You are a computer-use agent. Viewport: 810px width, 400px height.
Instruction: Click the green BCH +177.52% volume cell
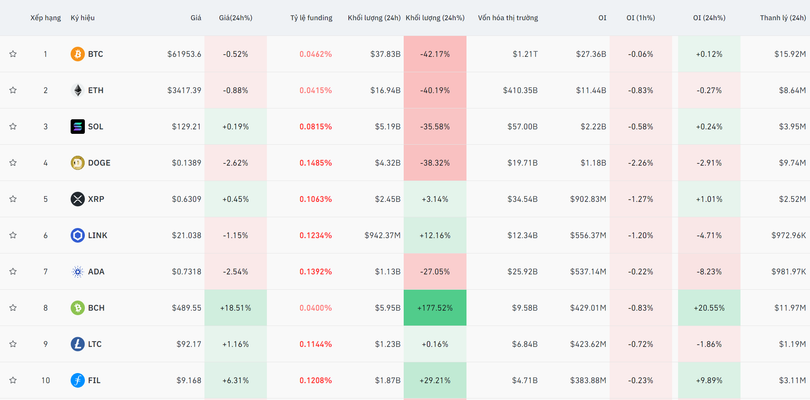(434, 308)
